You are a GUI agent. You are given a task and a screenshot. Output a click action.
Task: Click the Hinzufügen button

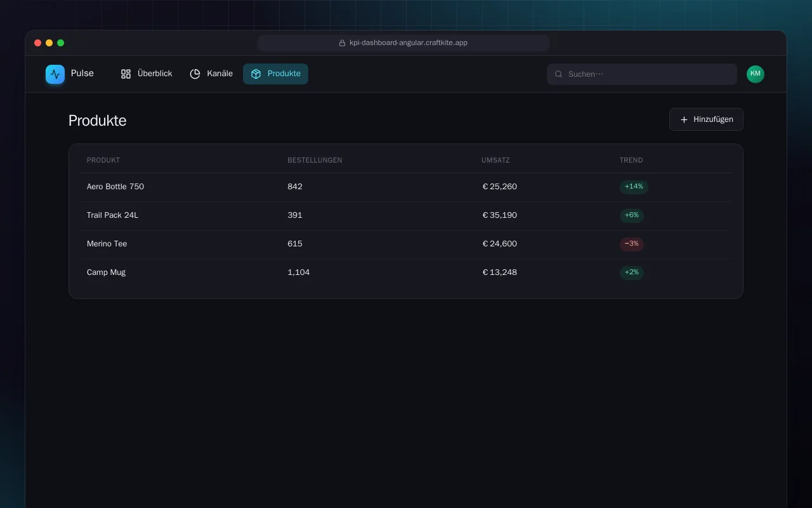coord(706,119)
